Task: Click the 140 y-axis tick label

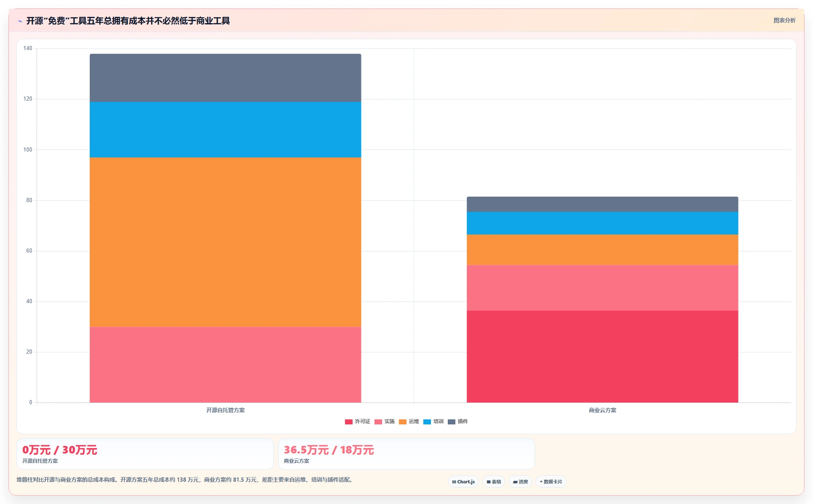Action: point(28,48)
